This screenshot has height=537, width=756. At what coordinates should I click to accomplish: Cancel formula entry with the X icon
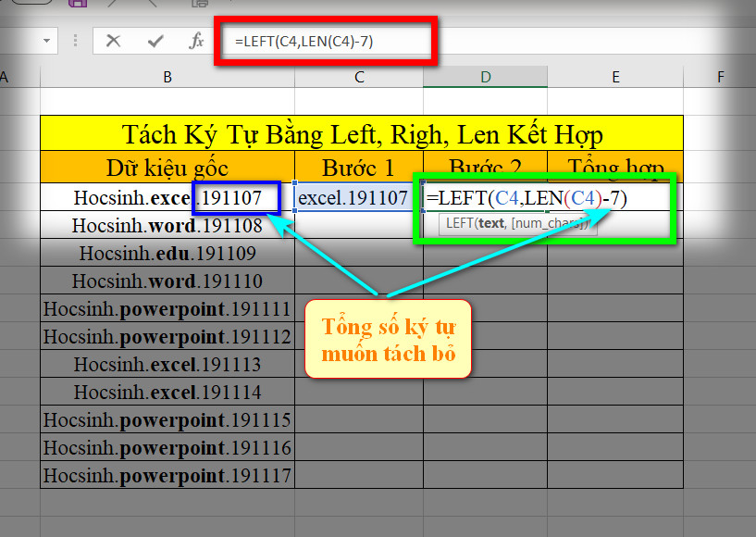click(113, 41)
